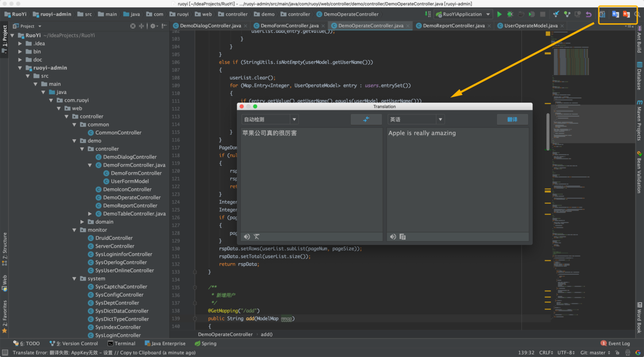Screen dimensions: 644x357
Task: Click in the source text input area
Action: coord(312,177)
